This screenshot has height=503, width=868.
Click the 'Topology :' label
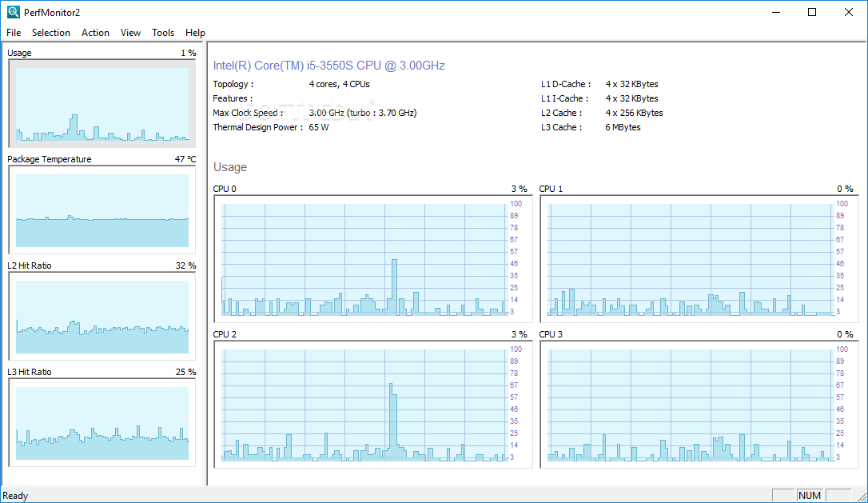click(233, 84)
